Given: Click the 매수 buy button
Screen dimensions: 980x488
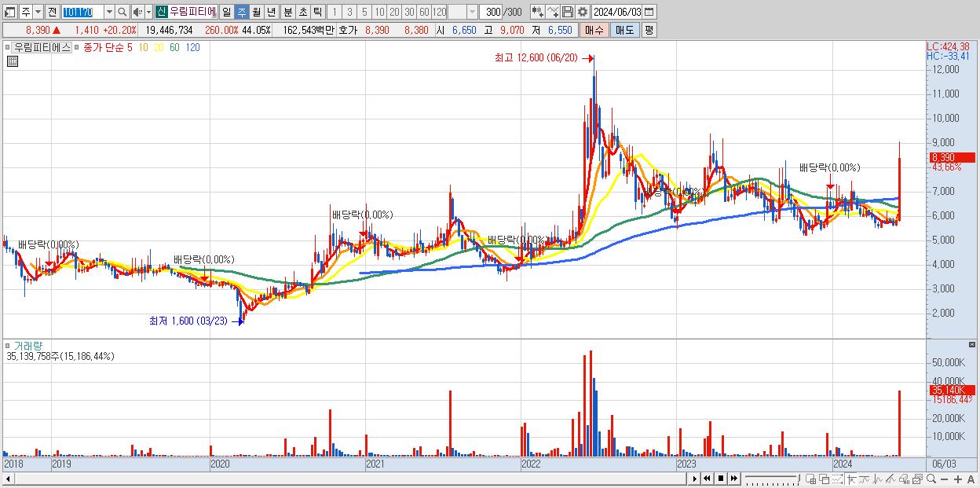Looking at the screenshot, I should pos(594,30).
